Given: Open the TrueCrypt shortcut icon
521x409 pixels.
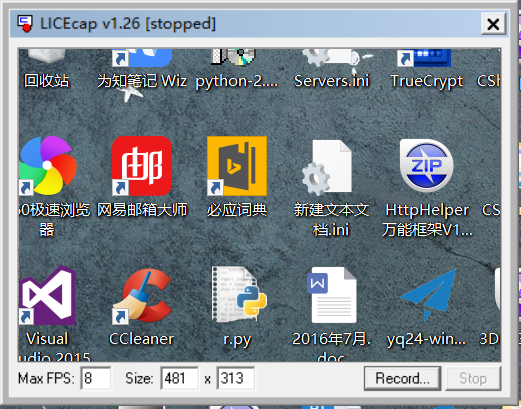Looking at the screenshot, I should pyautogui.click(x=424, y=57).
